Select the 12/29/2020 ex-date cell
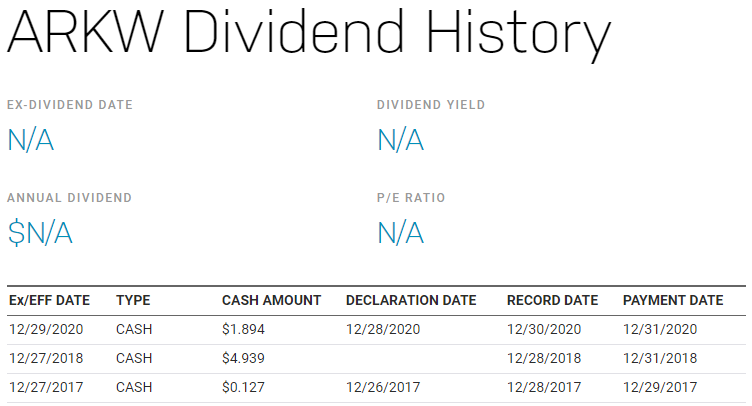 [x=46, y=329]
